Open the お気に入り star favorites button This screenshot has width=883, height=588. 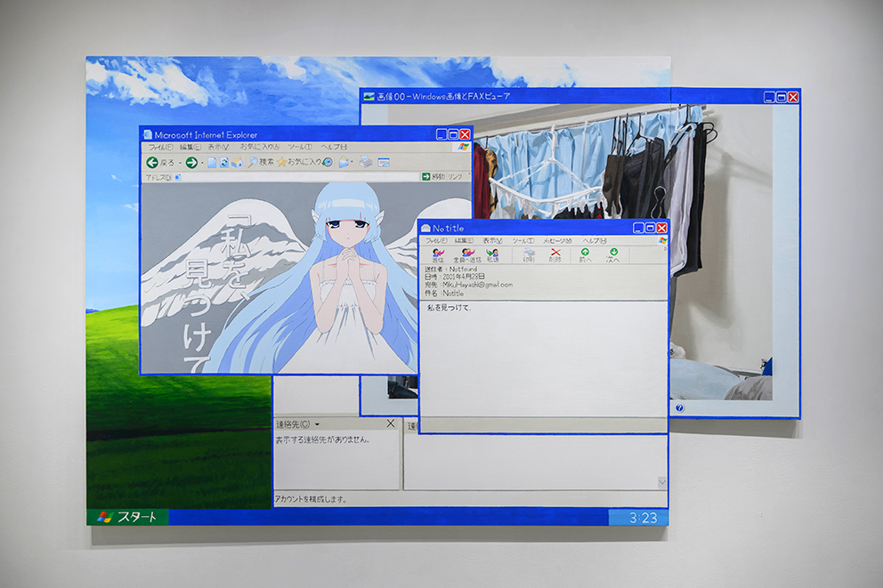point(299,162)
